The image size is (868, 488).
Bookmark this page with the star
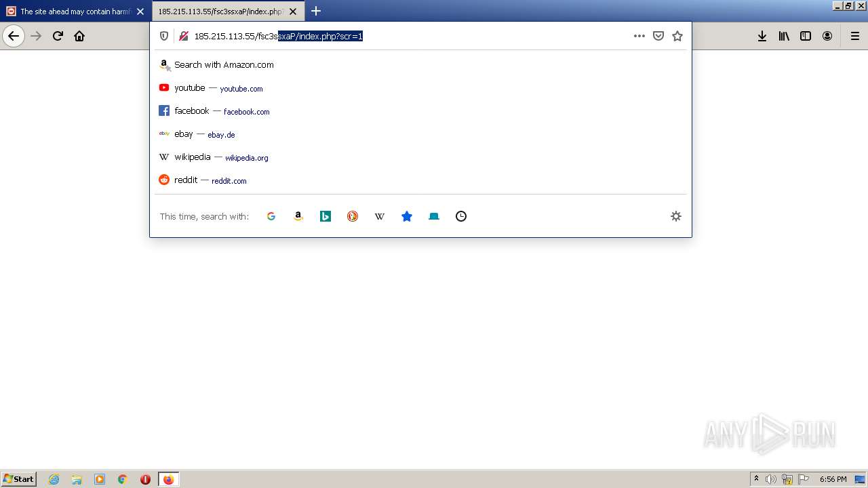pyautogui.click(x=677, y=36)
